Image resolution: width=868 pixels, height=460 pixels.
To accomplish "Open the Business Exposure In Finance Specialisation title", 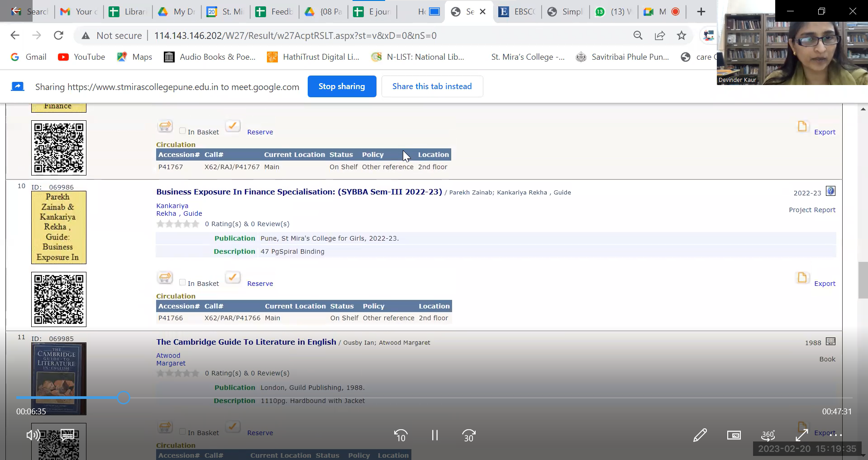I will coord(299,192).
